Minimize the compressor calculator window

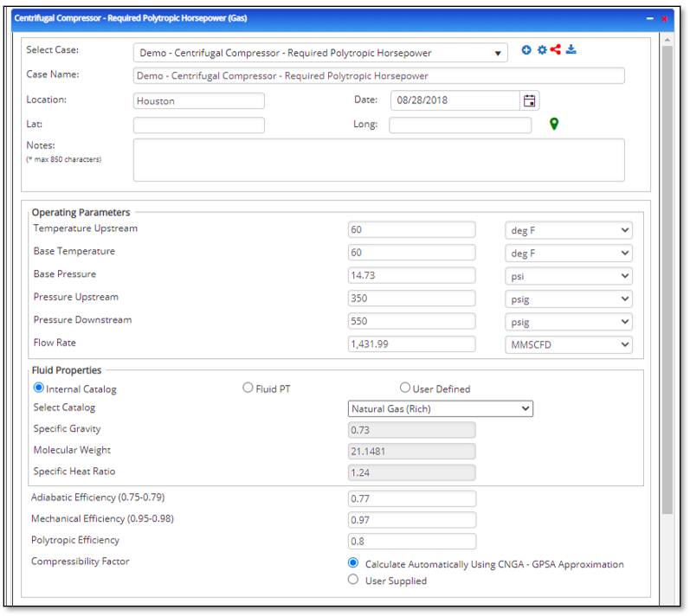coord(650,18)
